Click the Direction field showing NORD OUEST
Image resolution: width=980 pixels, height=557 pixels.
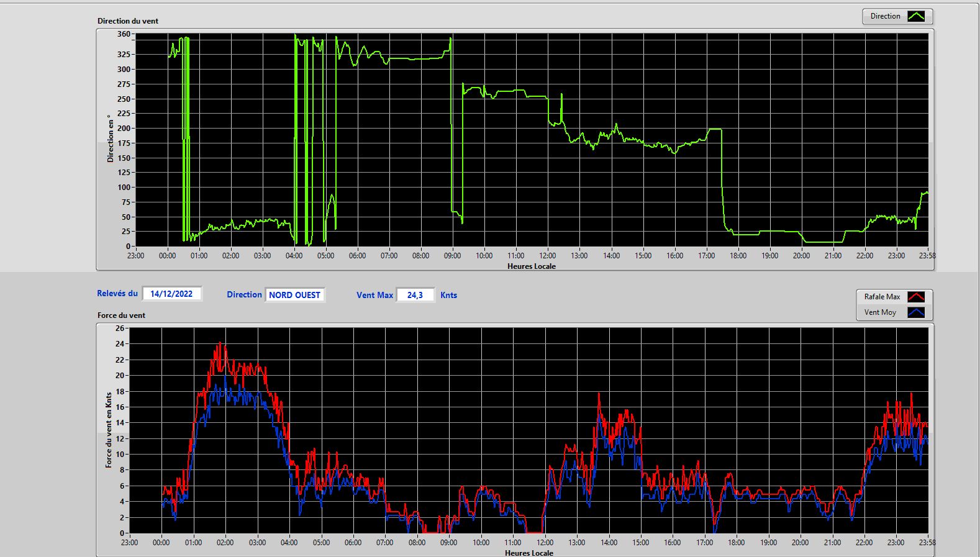click(294, 295)
